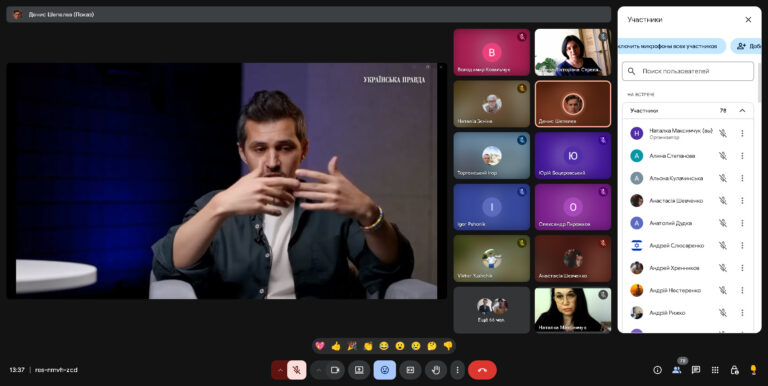The width and height of the screenshot is (768, 386).
Task: Open options menu for Андрей Хренников
Action: [x=742, y=268]
